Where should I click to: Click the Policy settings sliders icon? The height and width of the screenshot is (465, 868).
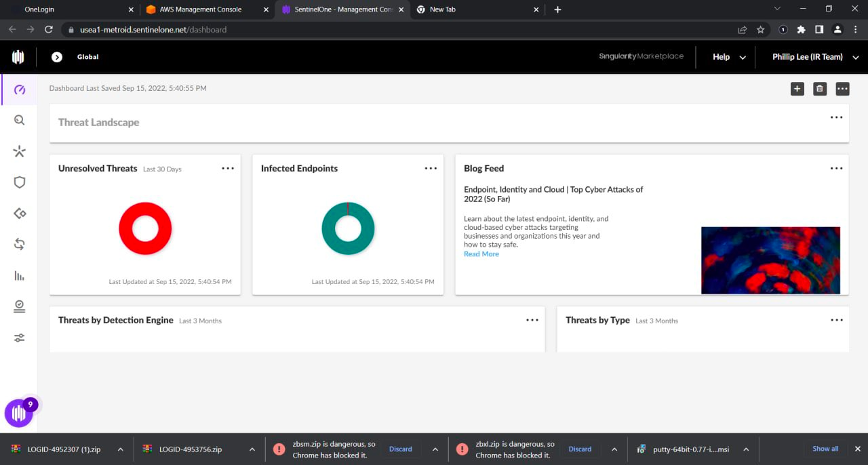pos(19,337)
